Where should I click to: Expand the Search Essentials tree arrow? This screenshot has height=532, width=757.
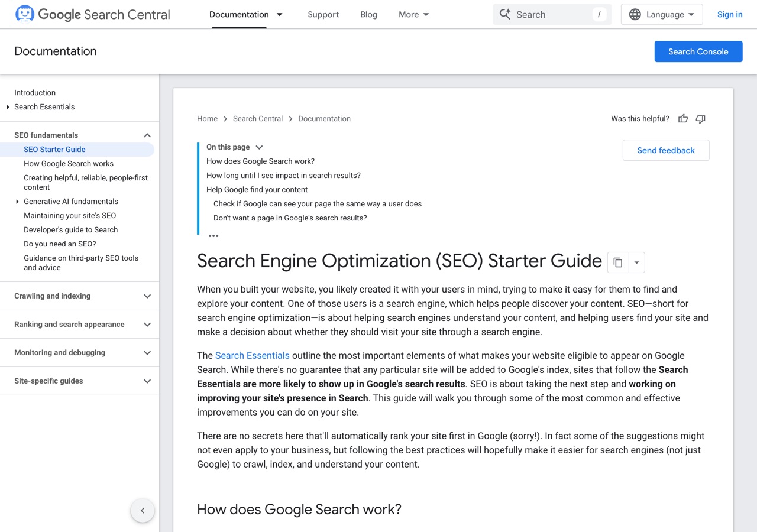coord(8,107)
